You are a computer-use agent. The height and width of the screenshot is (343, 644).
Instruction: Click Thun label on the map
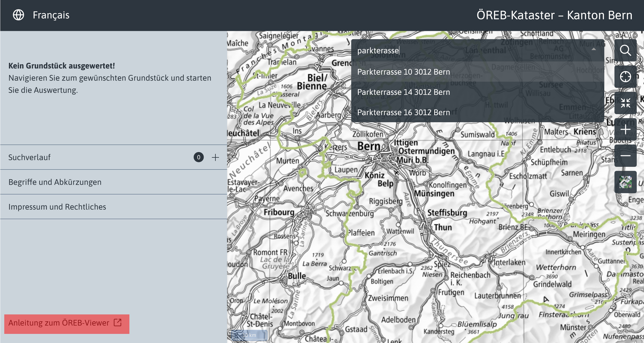443,227
